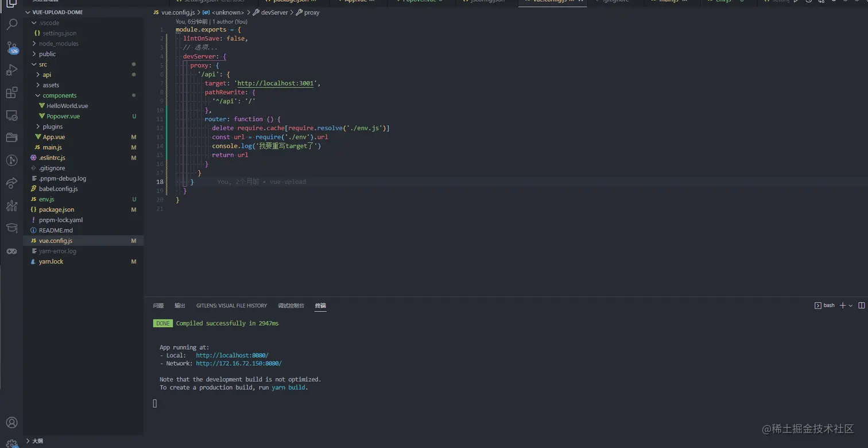868x448 pixels.
Task: Open the http://localhost:8080/ terminal link
Action: coord(232,356)
